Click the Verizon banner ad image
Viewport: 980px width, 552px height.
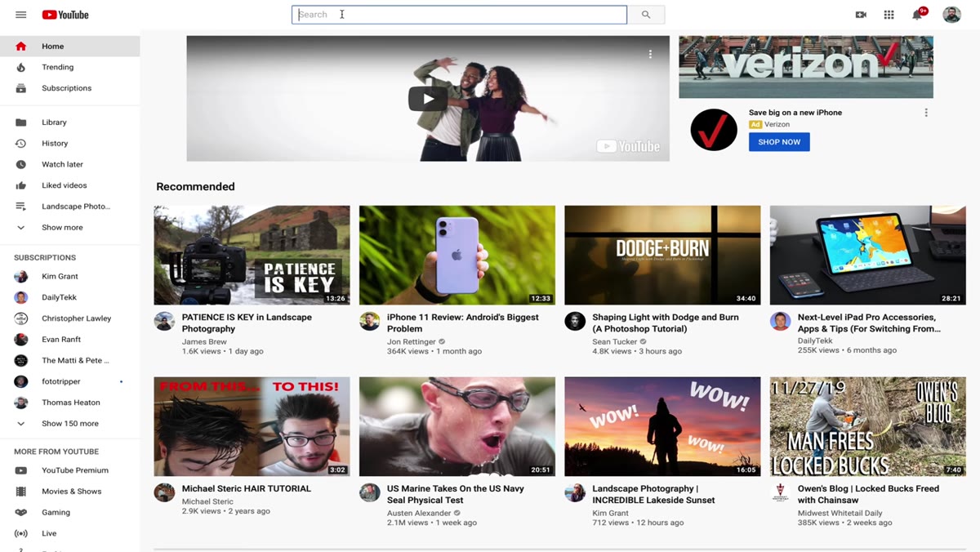(x=806, y=67)
